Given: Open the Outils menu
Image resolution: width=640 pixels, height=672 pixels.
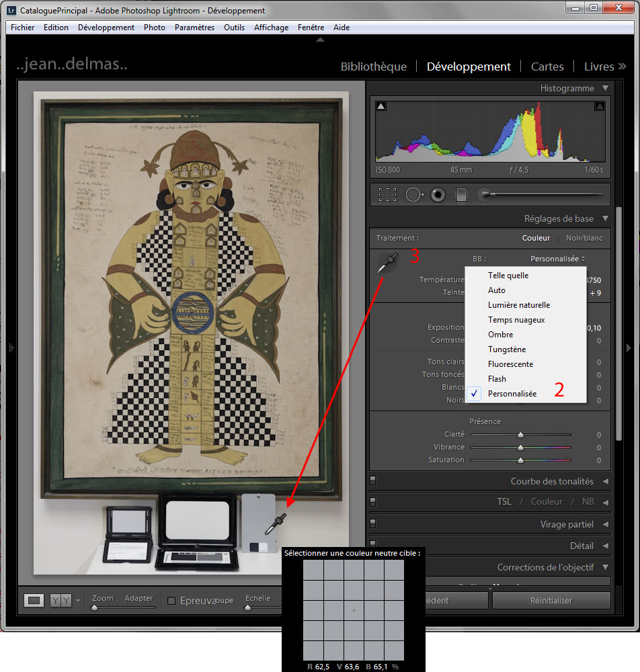Looking at the screenshot, I should tap(234, 28).
